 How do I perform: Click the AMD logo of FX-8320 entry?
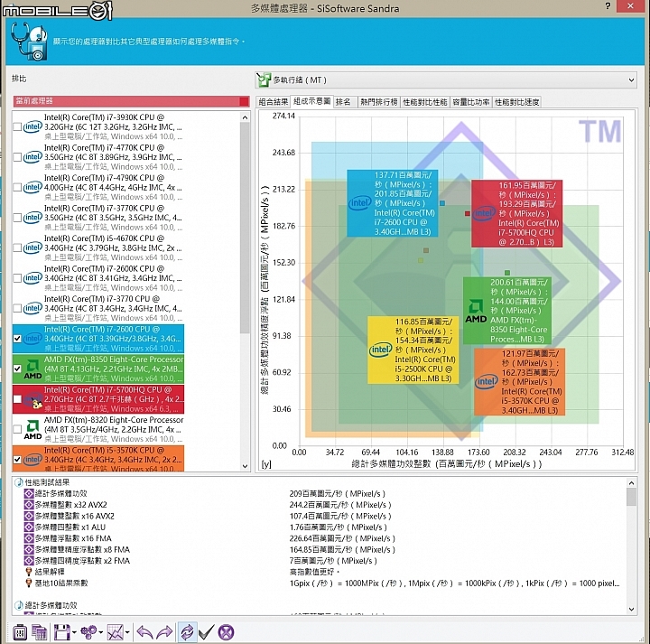[32, 429]
